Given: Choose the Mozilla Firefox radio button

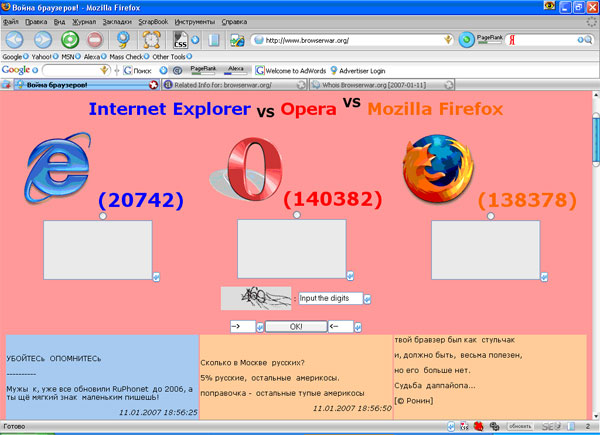Looking at the screenshot, I should point(489,216).
